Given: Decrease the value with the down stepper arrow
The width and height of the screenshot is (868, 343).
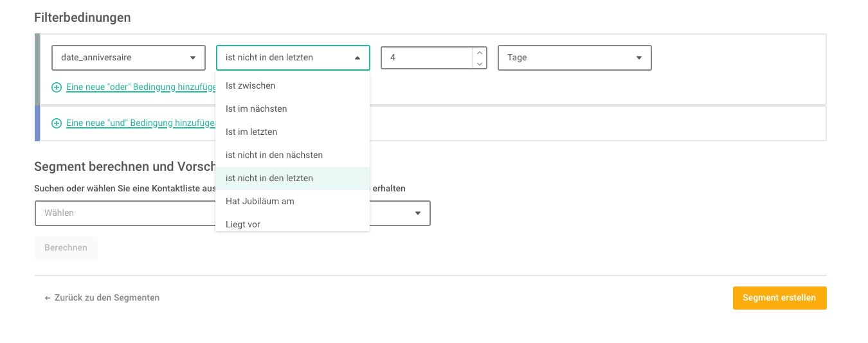Looking at the screenshot, I should click(x=479, y=63).
